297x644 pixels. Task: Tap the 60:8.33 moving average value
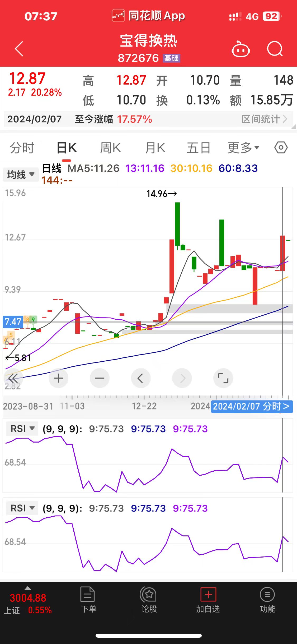pos(238,168)
